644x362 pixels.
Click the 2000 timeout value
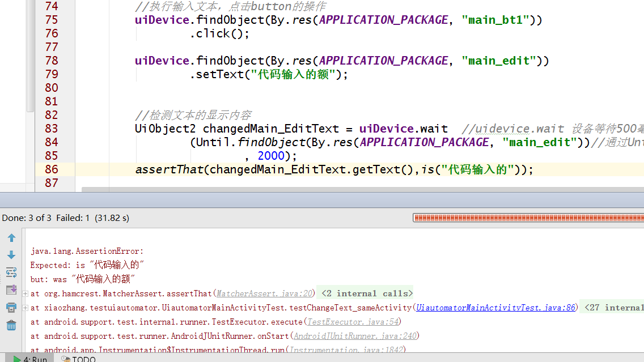coord(270,156)
